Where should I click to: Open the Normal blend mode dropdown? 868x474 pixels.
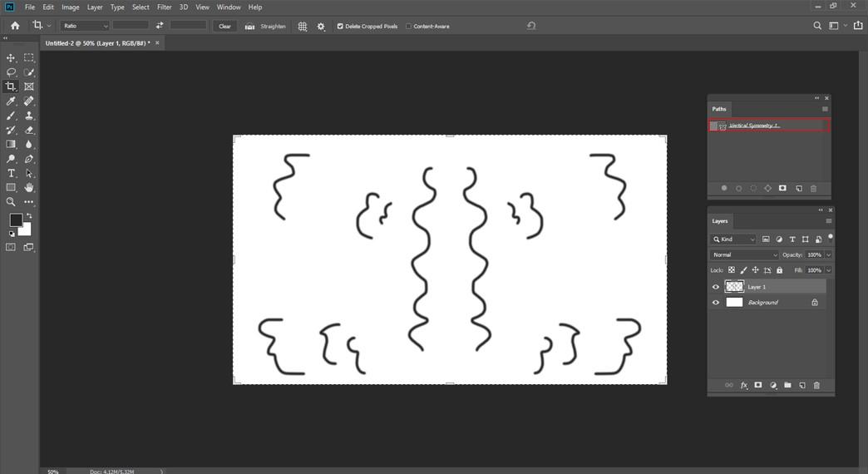[745, 254]
